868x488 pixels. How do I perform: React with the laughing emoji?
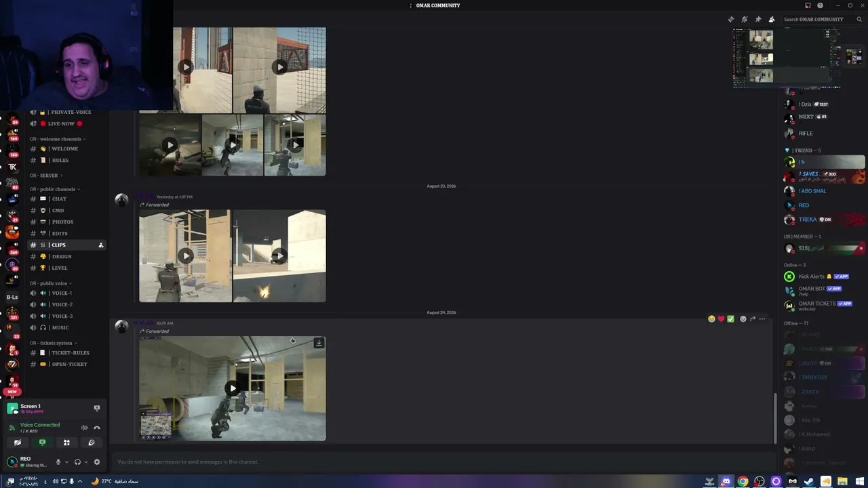[x=711, y=319]
